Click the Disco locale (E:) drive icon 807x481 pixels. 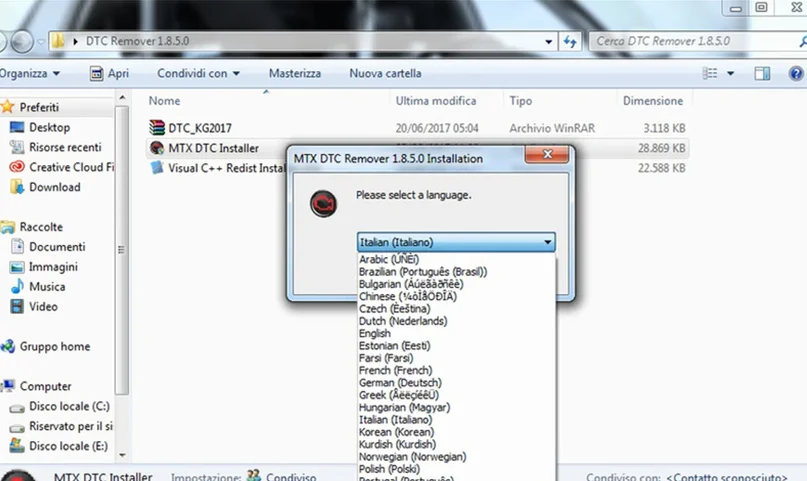click(17, 446)
